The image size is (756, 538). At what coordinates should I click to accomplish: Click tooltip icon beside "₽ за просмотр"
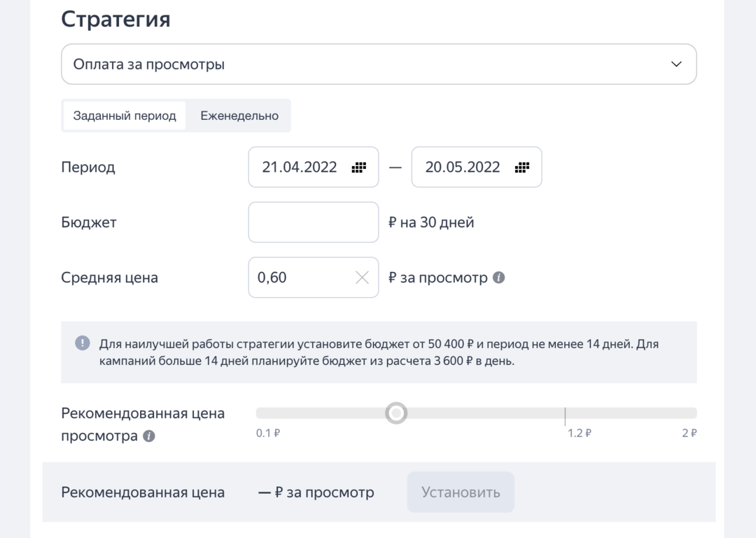500,277
